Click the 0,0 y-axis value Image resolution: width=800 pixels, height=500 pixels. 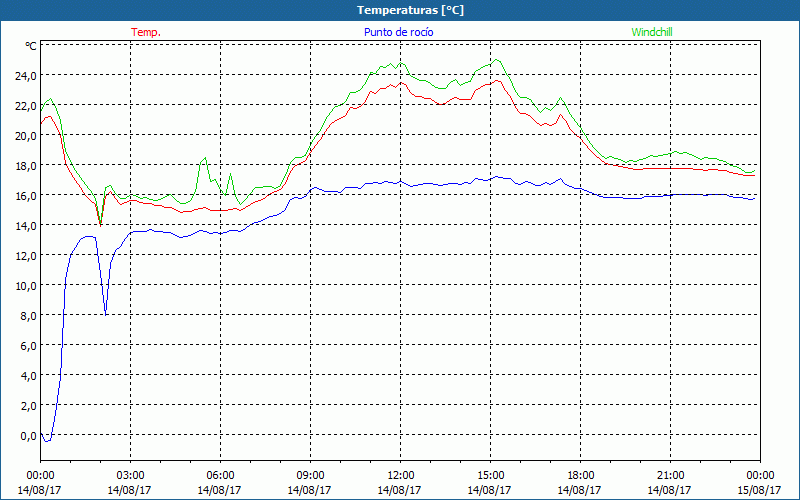(29, 436)
